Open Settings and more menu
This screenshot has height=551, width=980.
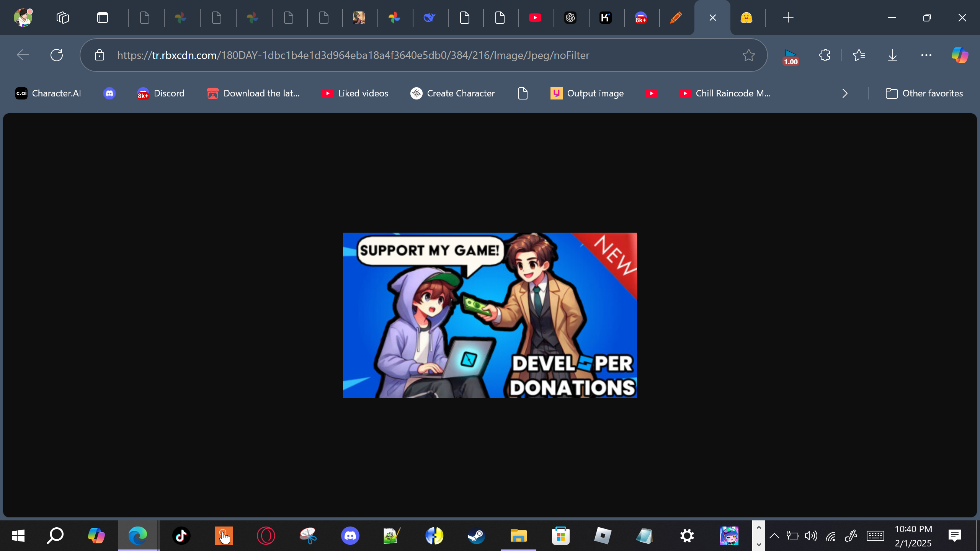tap(926, 55)
